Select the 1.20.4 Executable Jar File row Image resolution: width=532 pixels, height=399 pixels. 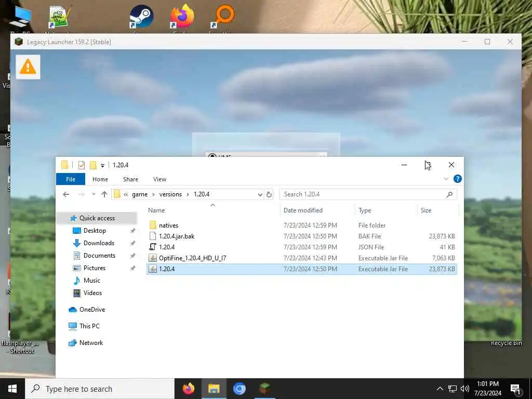pyautogui.click(x=302, y=269)
